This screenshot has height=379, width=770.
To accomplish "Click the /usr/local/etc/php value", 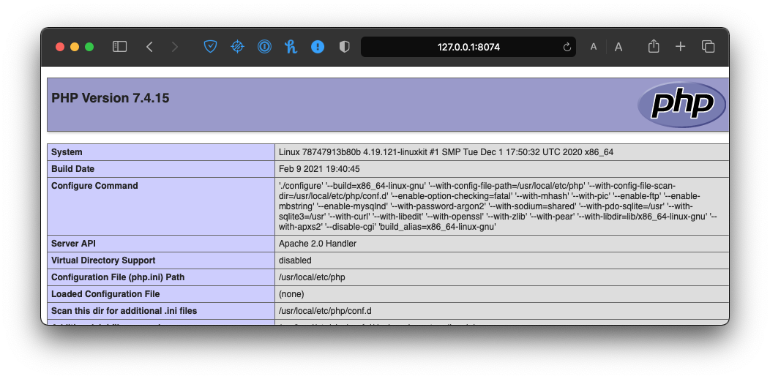I will coord(312,277).
